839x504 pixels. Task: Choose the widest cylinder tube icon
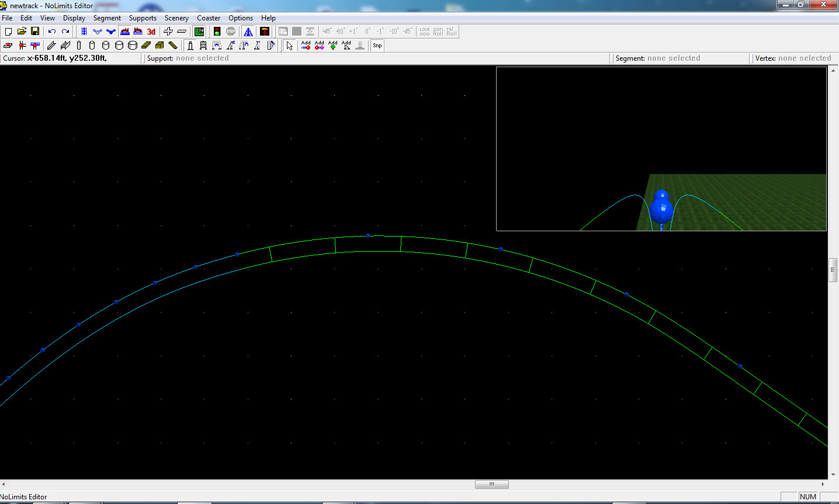(x=133, y=46)
